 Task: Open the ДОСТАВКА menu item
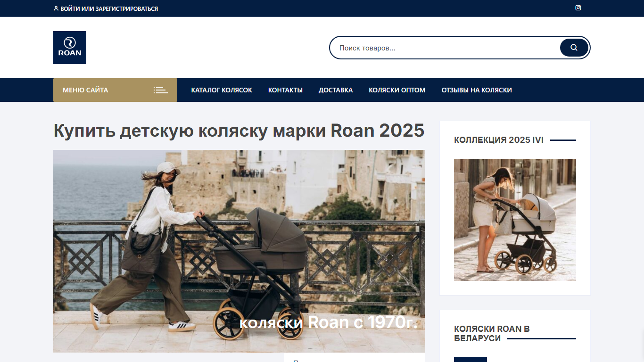click(x=336, y=90)
